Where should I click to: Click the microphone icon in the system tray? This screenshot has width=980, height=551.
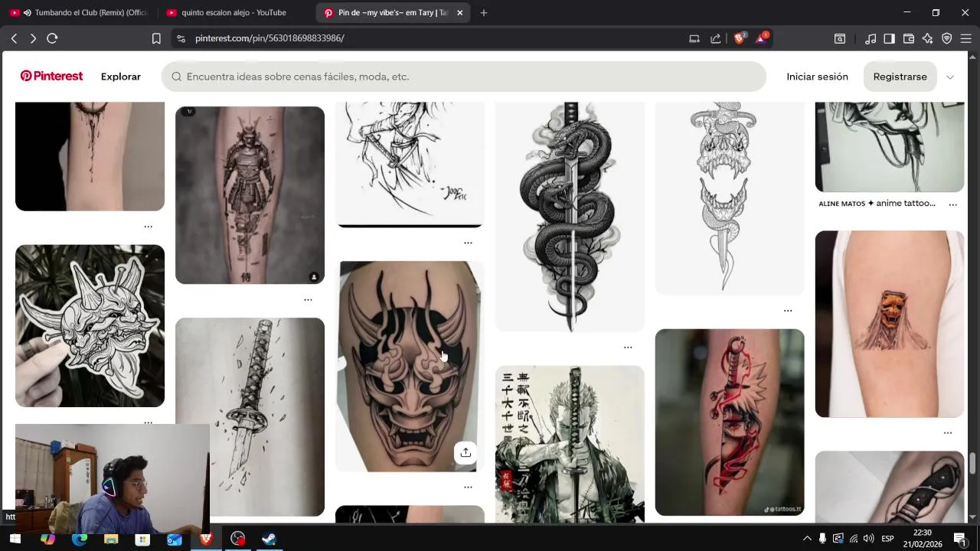coord(822,539)
